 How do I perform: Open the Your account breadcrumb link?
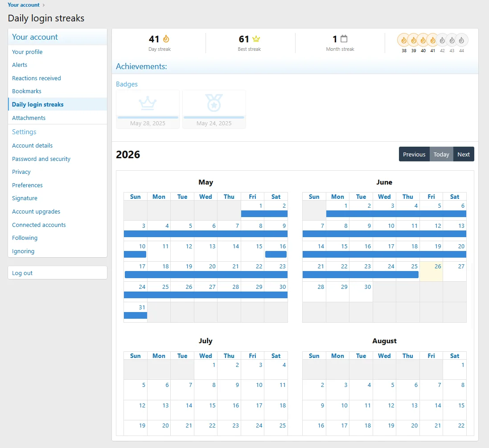[x=24, y=4]
